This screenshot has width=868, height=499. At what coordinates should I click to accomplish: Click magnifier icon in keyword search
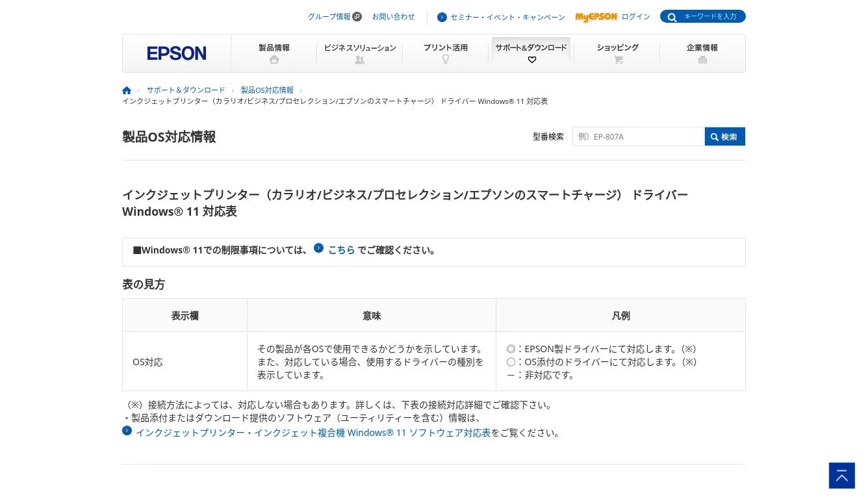(672, 17)
